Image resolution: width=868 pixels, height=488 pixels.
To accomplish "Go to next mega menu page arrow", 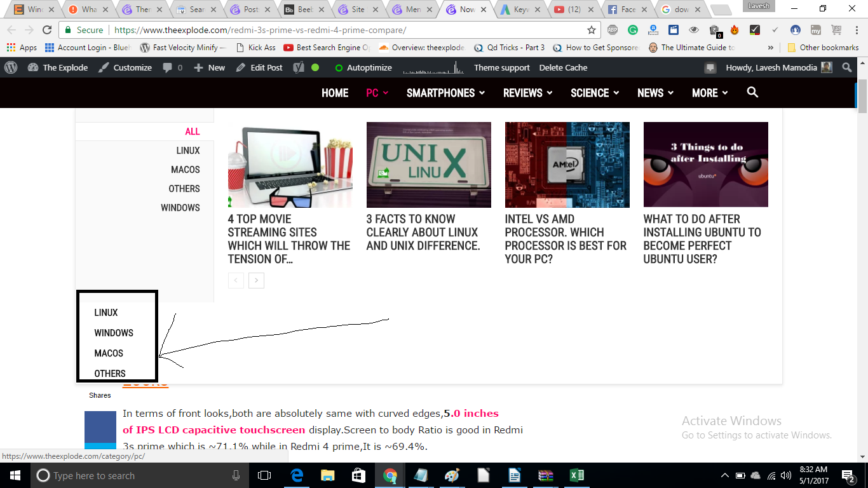I will point(256,280).
